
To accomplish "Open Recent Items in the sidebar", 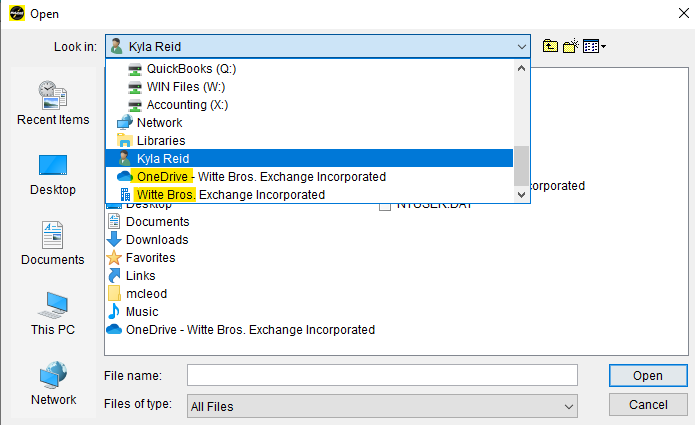I will (x=53, y=103).
